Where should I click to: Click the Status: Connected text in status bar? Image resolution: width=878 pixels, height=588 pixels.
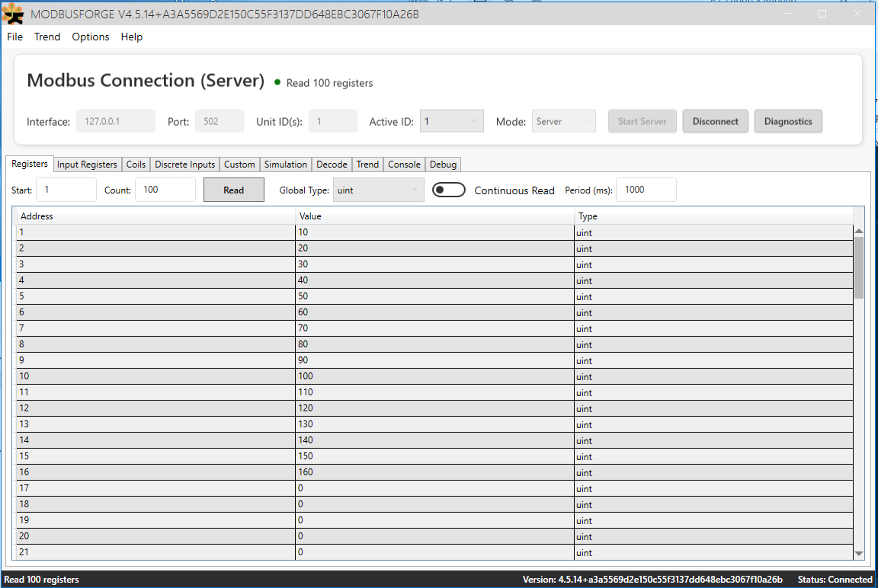click(x=835, y=580)
